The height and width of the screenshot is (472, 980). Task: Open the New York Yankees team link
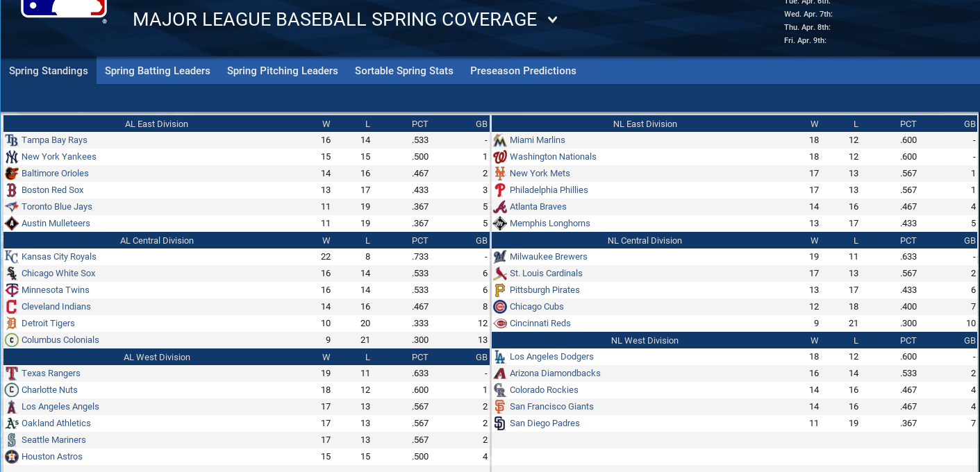(x=59, y=157)
